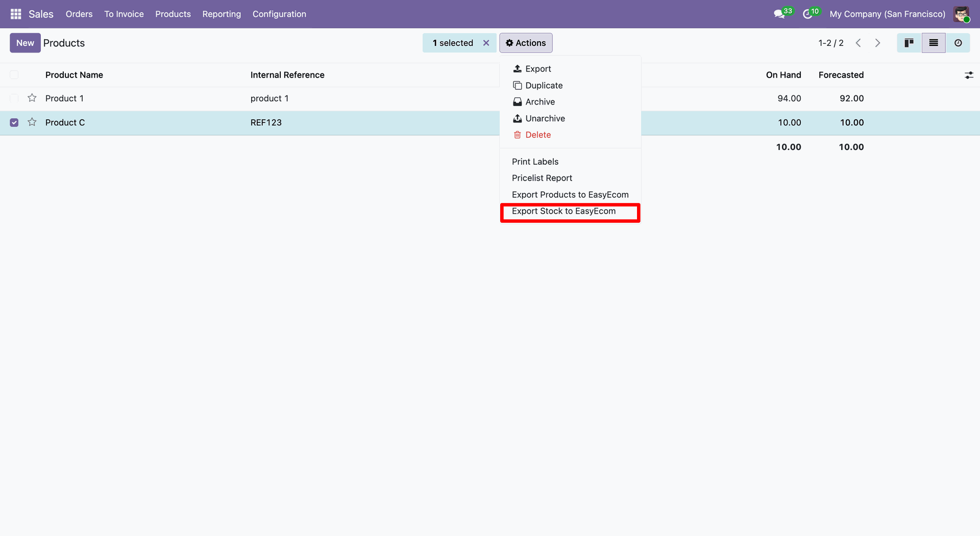Open the Orders menu
Screen dimensions: 980x536
pos(79,14)
